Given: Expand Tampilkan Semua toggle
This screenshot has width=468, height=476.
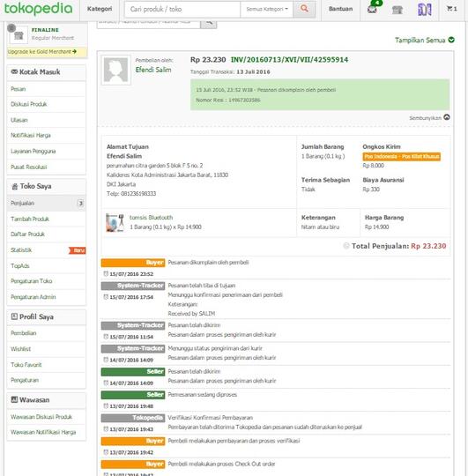Looking at the screenshot, I should pyautogui.click(x=425, y=40).
